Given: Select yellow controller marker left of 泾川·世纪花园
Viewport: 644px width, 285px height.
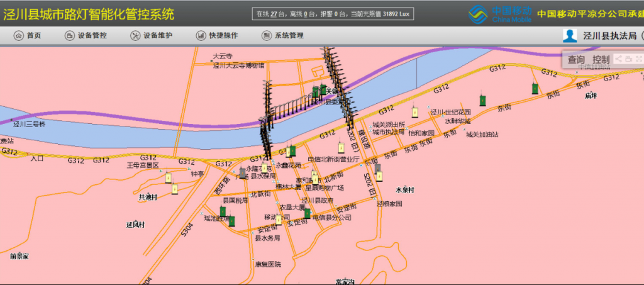Looking at the screenshot, I should click(x=414, y=112).
